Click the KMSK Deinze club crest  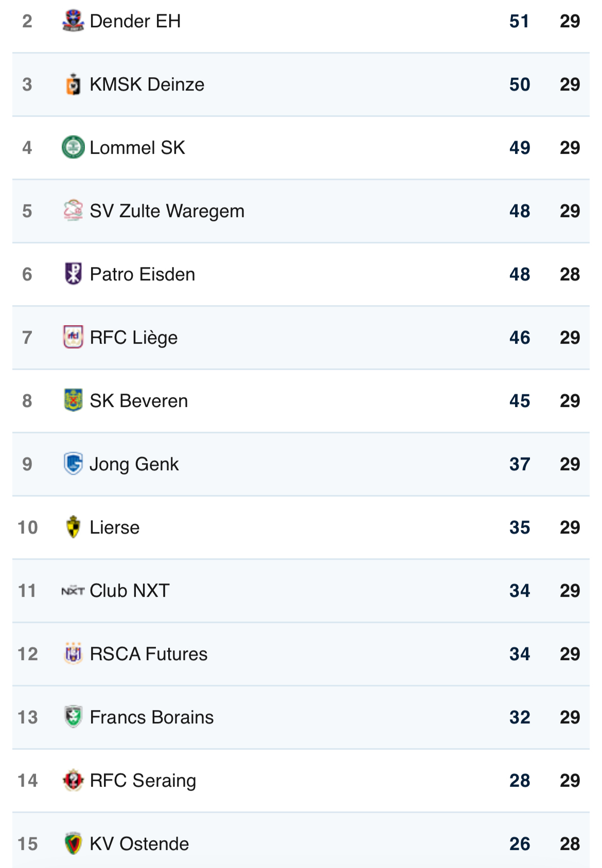(73, 84)
